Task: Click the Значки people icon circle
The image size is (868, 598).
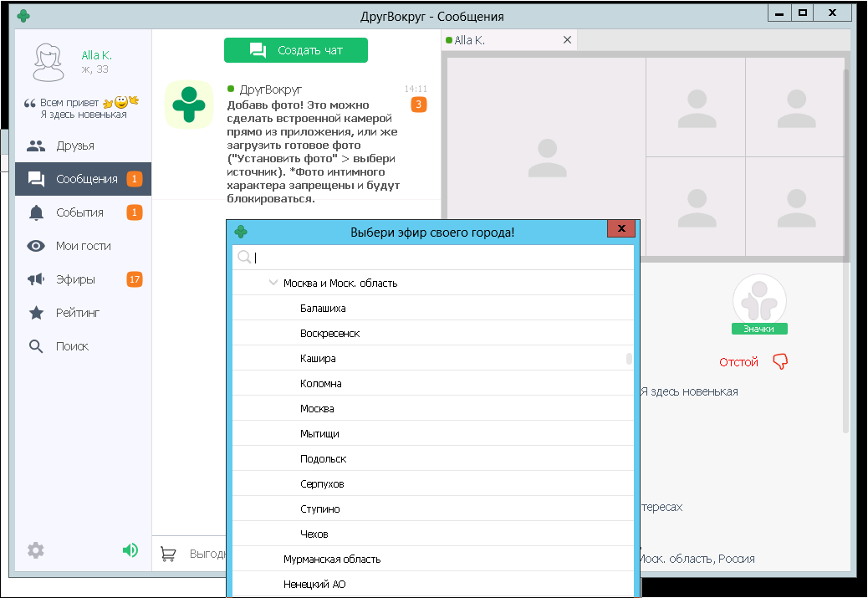Action: click(x=759, y=300)
